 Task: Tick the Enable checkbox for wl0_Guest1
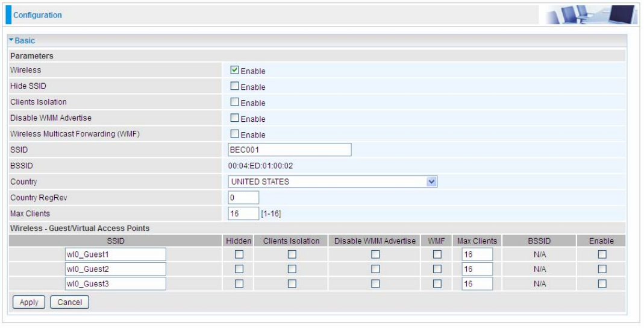point(602,254)
